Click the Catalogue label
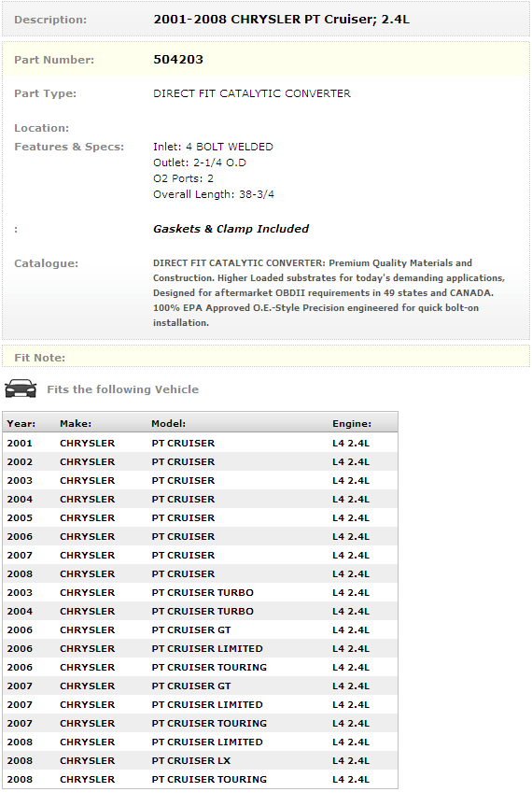Viewport: 532px width, 806px height. 47,263
